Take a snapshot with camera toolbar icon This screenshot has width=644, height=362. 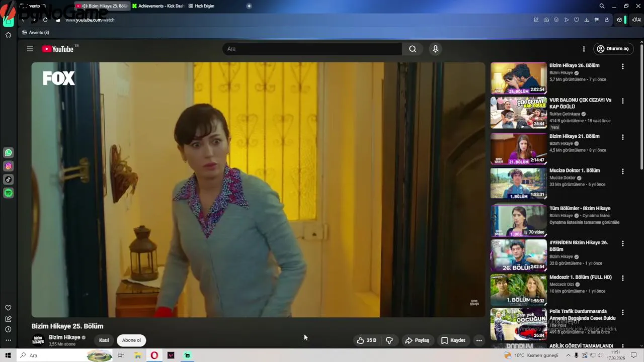click(x=546, y=20)
